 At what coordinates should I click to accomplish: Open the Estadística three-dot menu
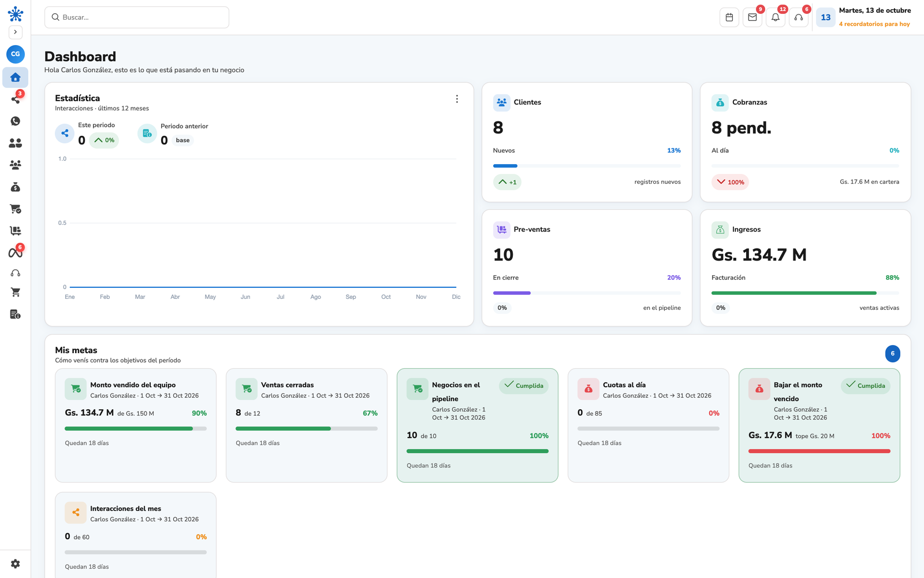(x=457, y=99)
